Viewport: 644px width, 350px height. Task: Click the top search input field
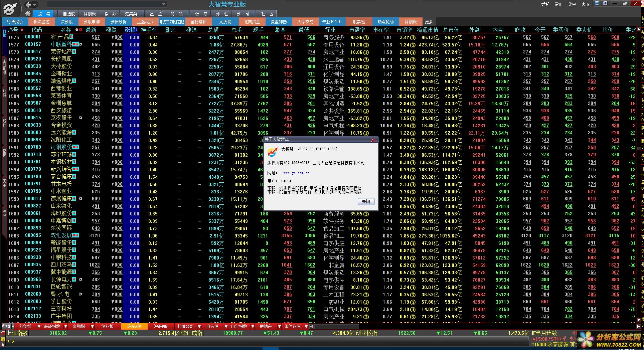point(104,4)
